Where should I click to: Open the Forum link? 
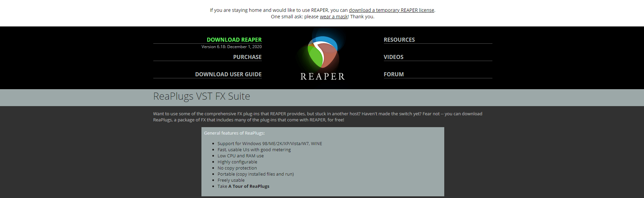pyautogui.click(x=394, y=74)
